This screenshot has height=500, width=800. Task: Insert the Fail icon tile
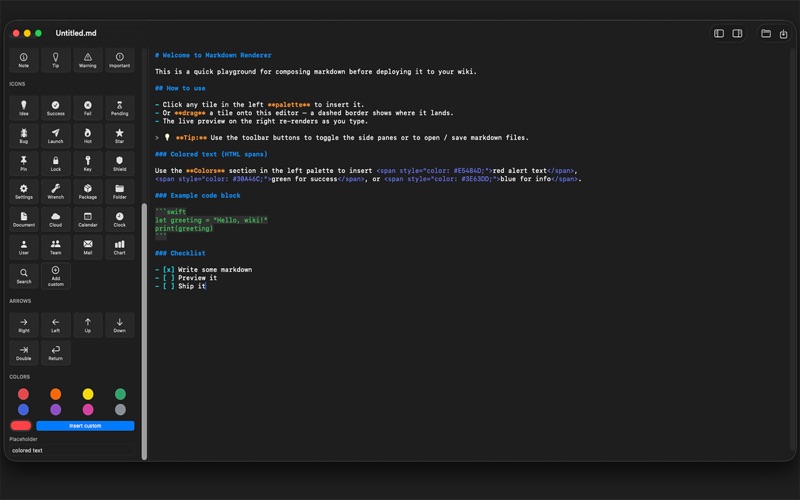(x=88, y=108)
